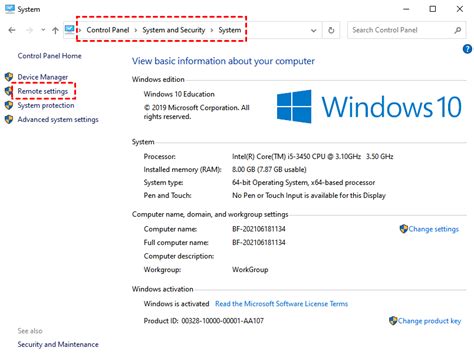Click Computer name value BF-202106181134
474x361 pixels.
tap(259, 229)
